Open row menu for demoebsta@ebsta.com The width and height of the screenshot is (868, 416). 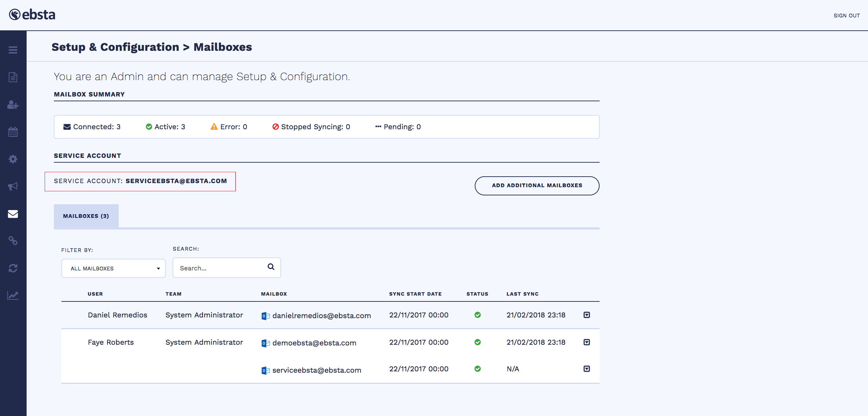point(587,342)
